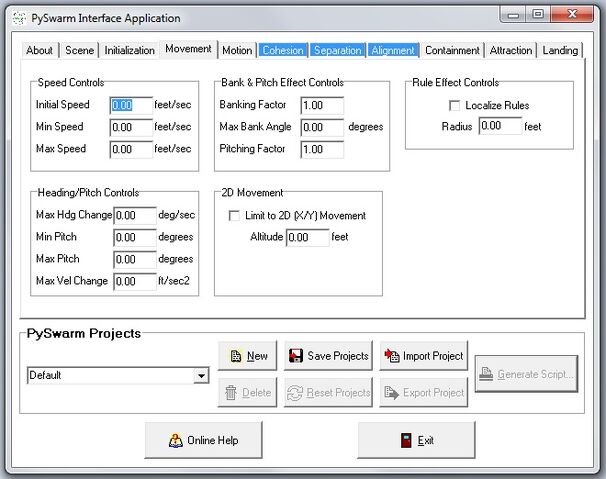
Task: Click the Export Project button label
Action: tap(433, 393)
